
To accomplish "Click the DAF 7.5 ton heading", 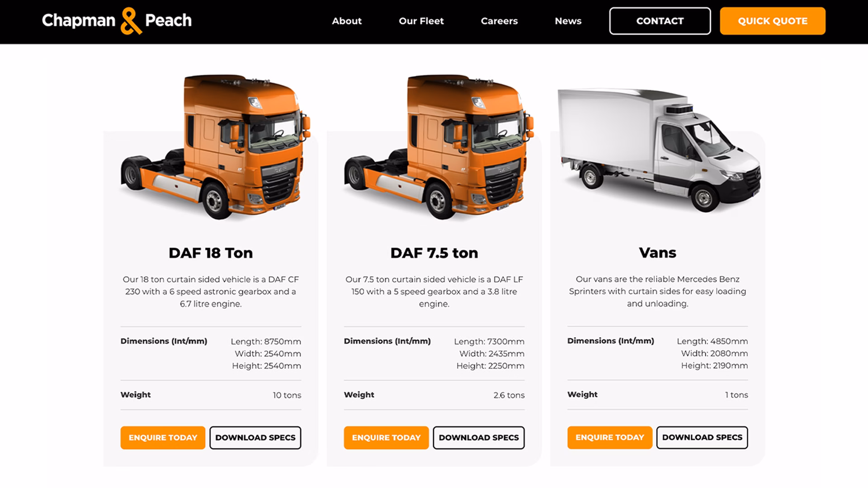I will 434,253.
